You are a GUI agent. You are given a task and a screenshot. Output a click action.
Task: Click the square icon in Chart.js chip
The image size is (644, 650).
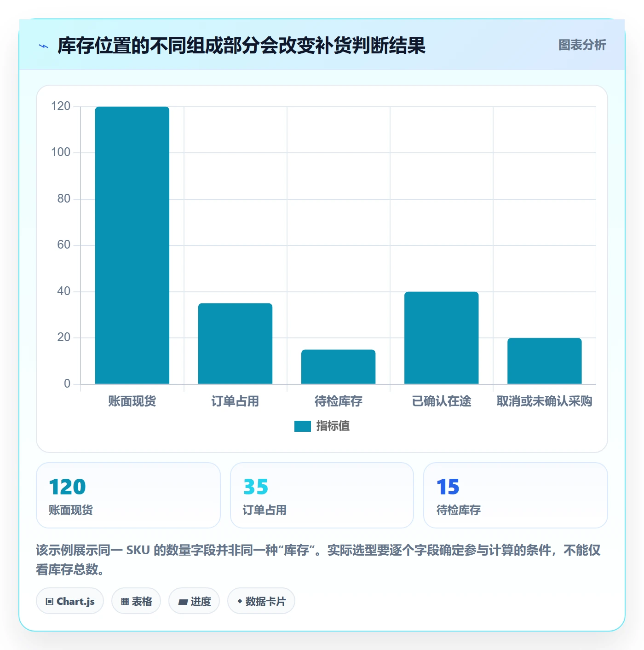[50, 602]
